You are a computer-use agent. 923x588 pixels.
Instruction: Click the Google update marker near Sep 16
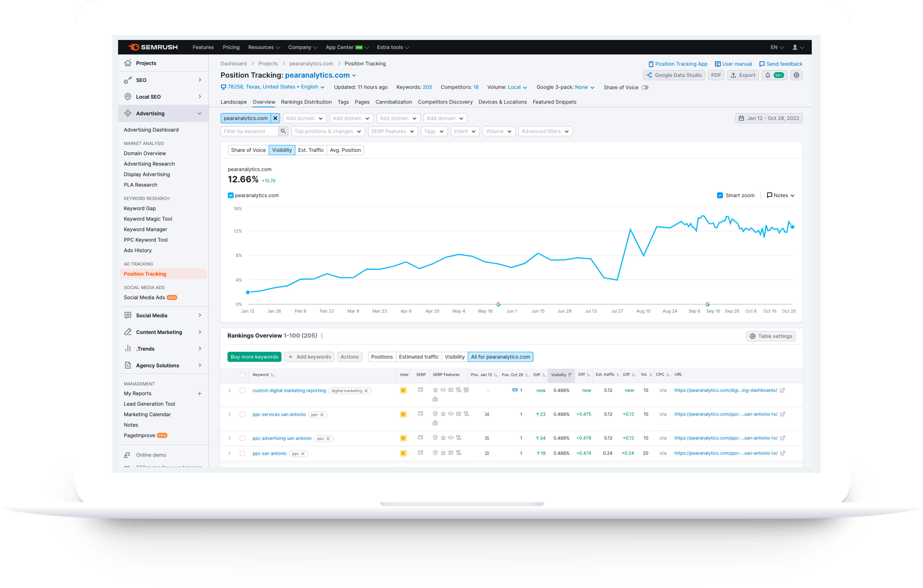707,304
